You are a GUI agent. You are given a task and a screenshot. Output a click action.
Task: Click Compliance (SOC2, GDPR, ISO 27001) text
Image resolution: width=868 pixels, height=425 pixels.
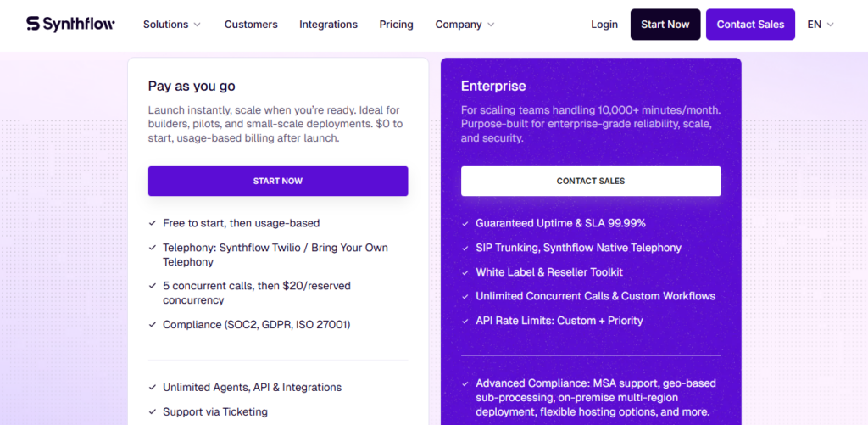[256, 325]
